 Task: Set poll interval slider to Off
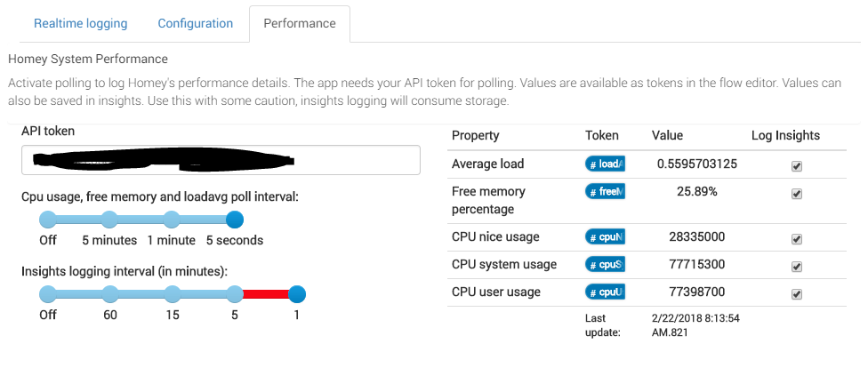48,220
